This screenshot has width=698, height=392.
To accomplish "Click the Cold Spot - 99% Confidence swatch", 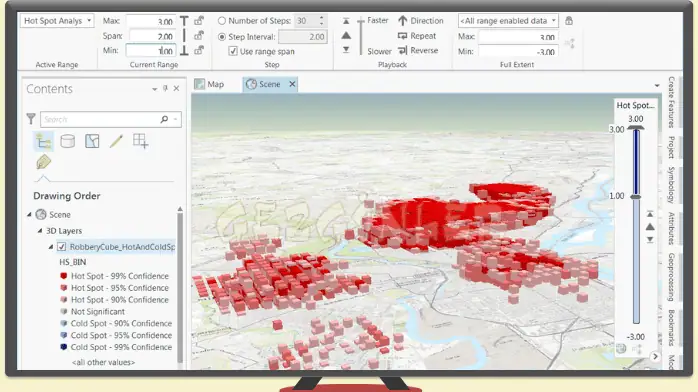I will 64,347.
